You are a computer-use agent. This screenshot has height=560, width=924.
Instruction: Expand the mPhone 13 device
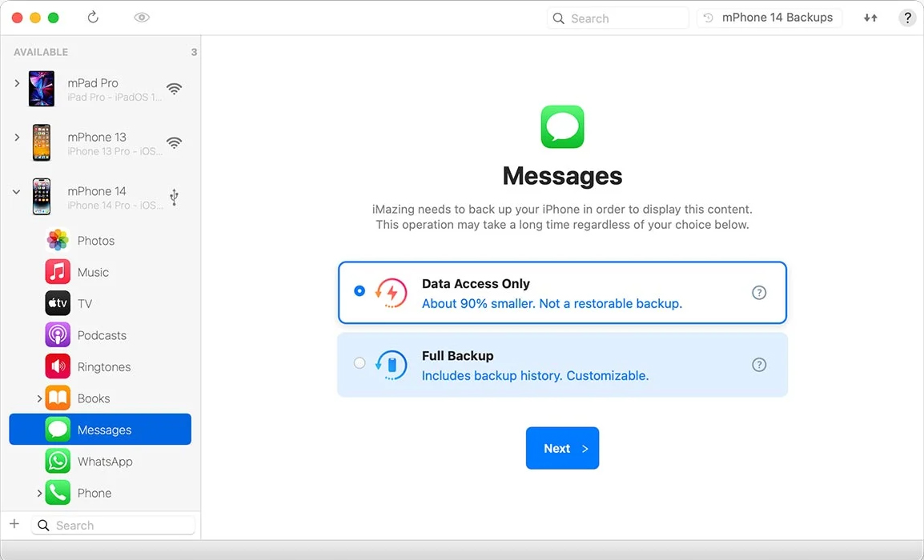[x=17, y=138]
